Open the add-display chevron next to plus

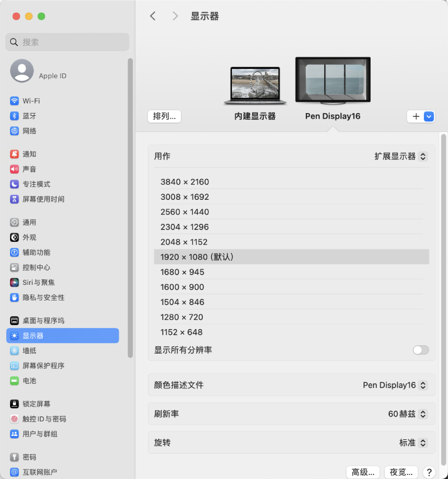click(x=428, y=116)
